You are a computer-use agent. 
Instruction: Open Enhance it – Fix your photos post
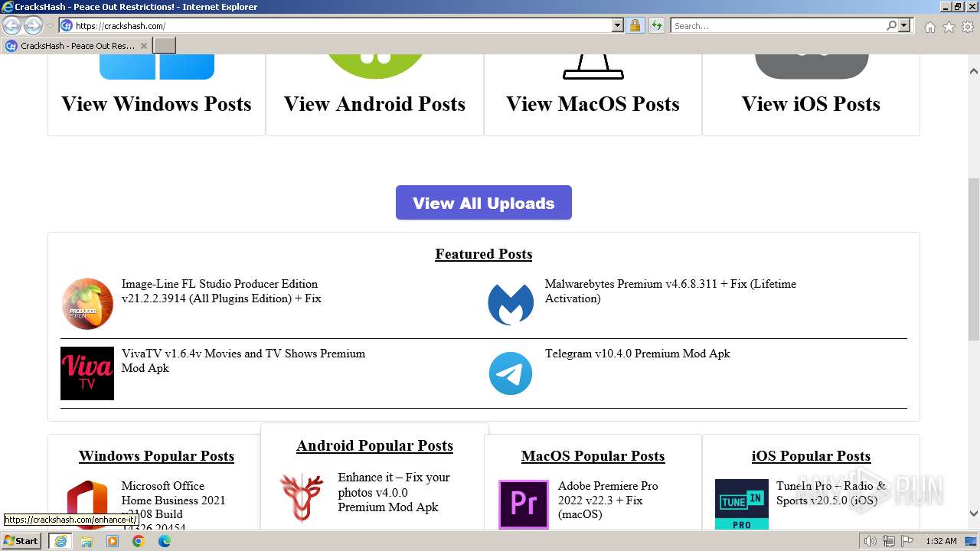pos(394,492)
